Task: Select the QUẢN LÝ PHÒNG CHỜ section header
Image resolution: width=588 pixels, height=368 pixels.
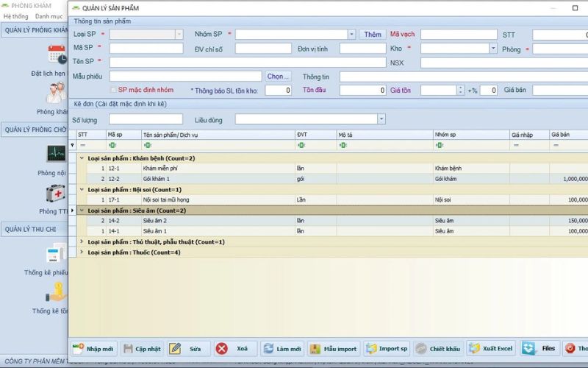Action: [35, 130]
